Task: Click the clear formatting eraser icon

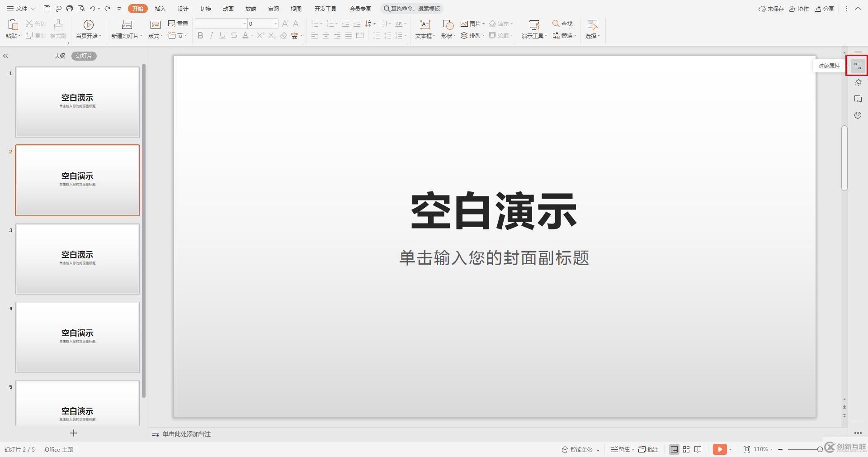Action: (x=283, y=35)
